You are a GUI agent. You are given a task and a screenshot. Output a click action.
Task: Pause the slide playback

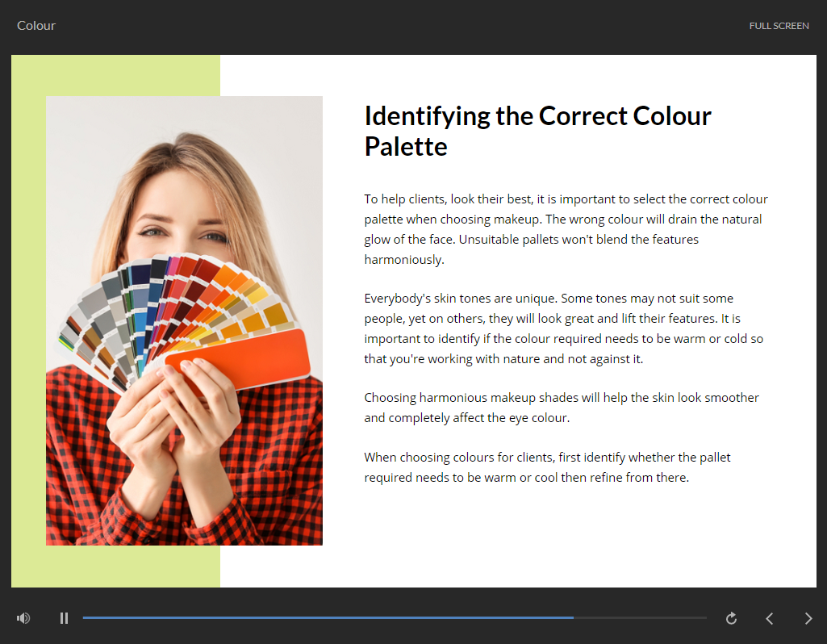coord(64,618)
